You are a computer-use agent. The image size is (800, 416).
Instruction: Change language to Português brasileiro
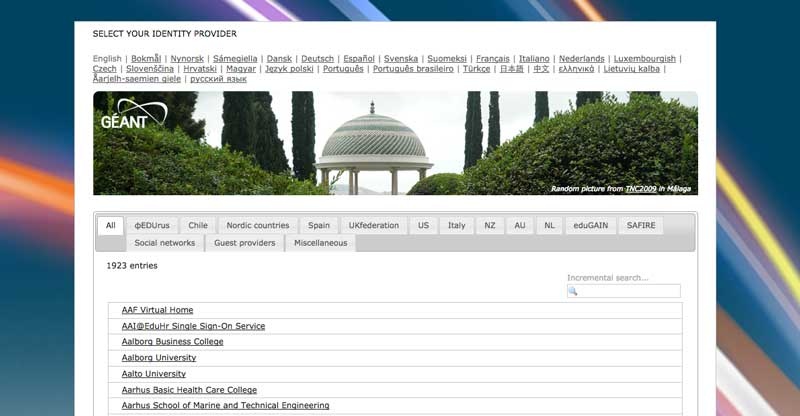pos(413,69)
